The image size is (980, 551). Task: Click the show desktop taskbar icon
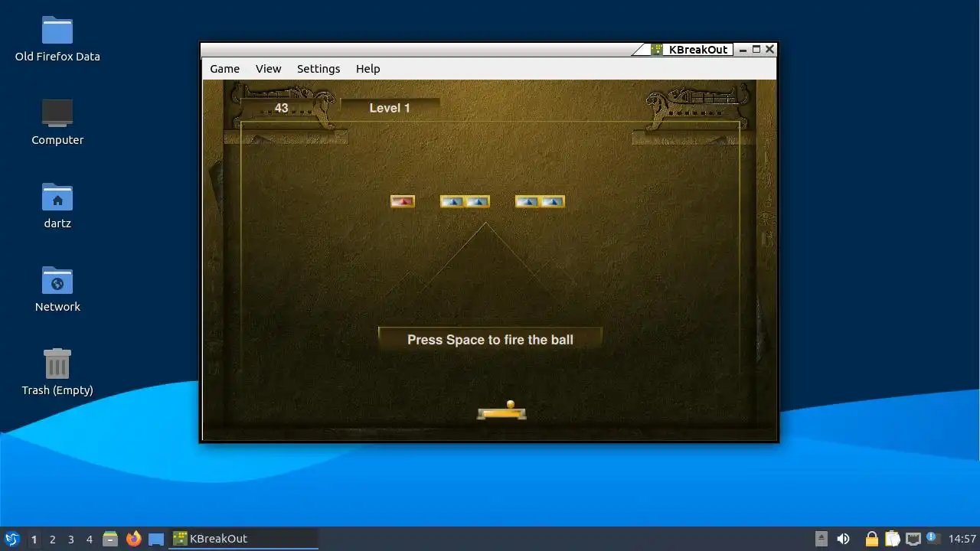coord(156,539)
